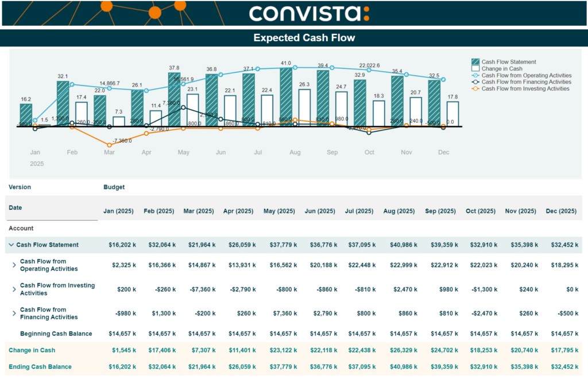Click the hatched Cash Flow Statement legend icon
The height and width of the screenshot is (382, 588).
tap(475, 62)
